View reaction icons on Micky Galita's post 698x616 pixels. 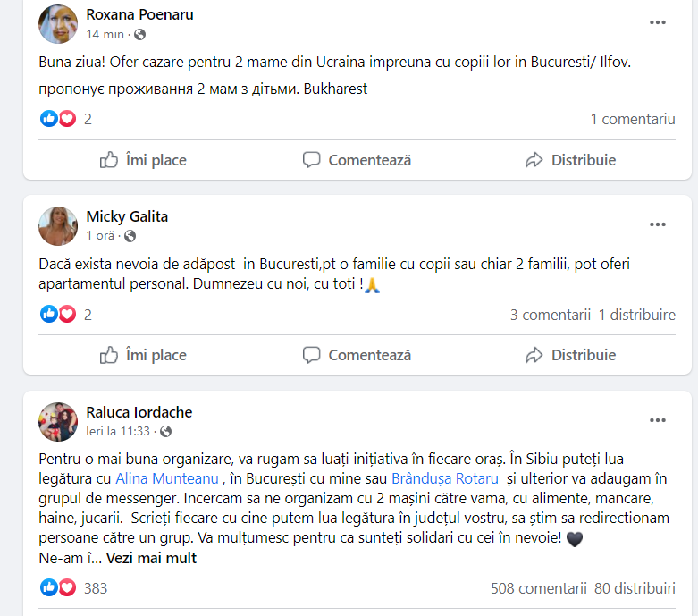click(58, 315)
